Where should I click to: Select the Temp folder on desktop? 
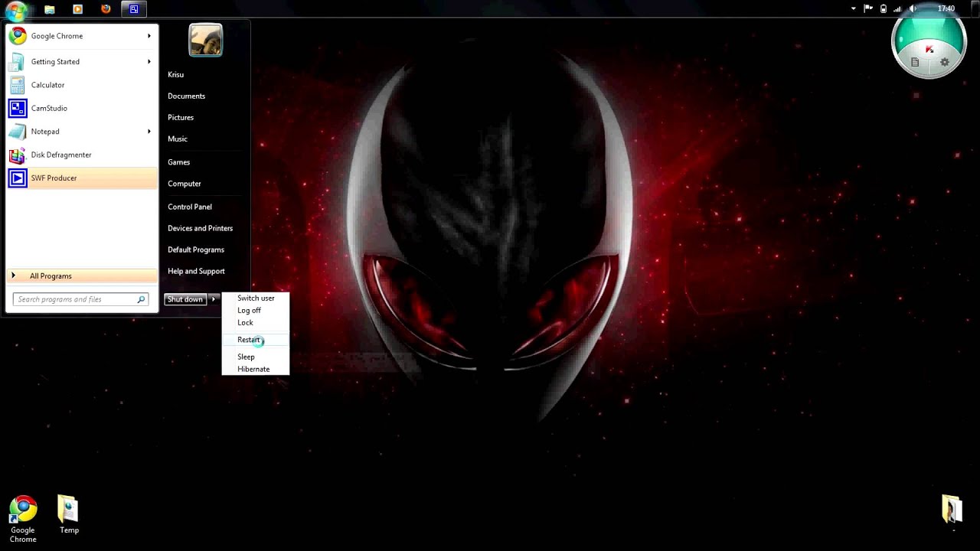(69, 515)
